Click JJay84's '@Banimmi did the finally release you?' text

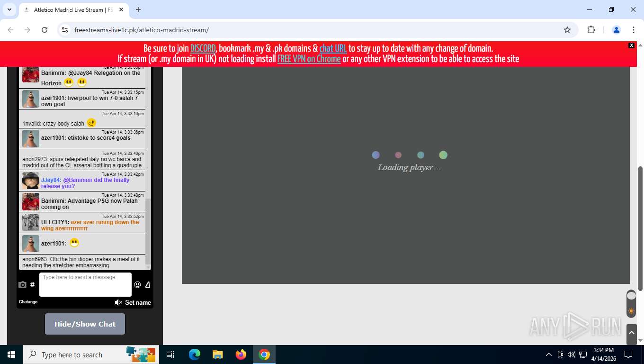(85, 183)
